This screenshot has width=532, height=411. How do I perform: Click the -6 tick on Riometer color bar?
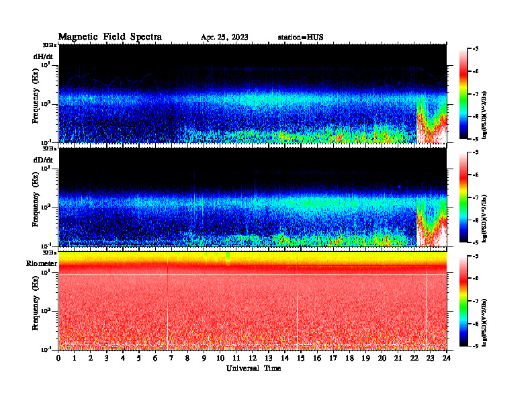pyautogui.click(x=476, y=279)
